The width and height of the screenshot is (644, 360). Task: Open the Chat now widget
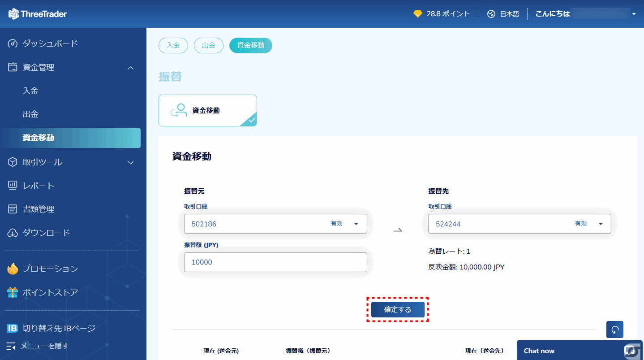tap(580, 351)
